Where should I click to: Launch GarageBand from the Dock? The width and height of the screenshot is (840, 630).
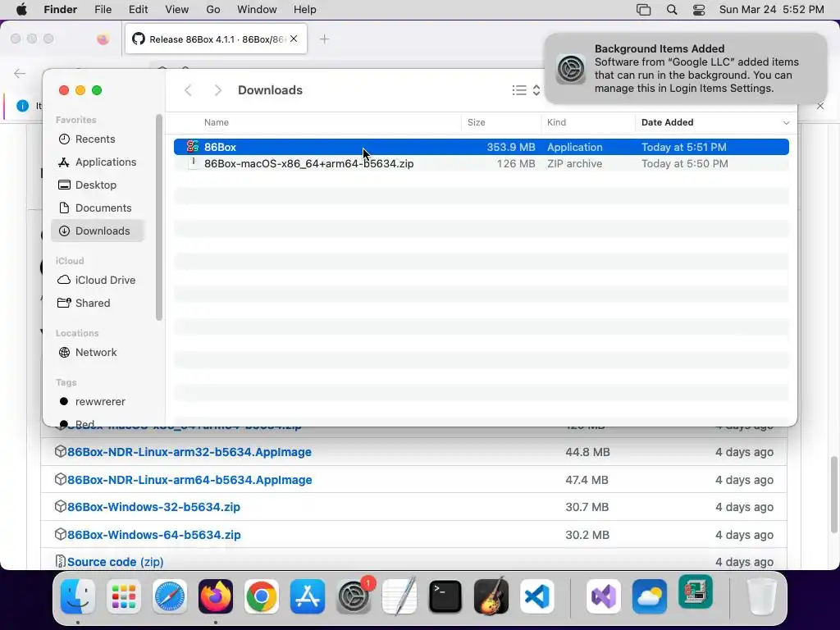point(491,596)
